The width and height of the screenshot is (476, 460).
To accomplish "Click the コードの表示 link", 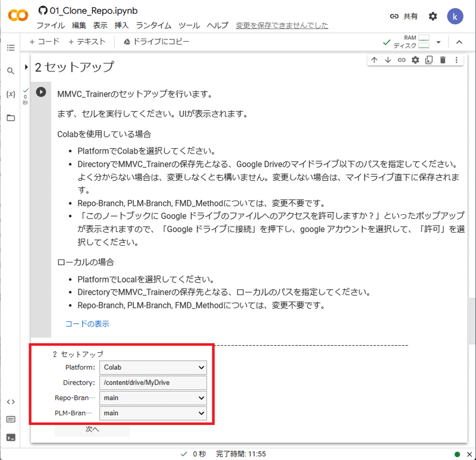I will coord(87,324).
